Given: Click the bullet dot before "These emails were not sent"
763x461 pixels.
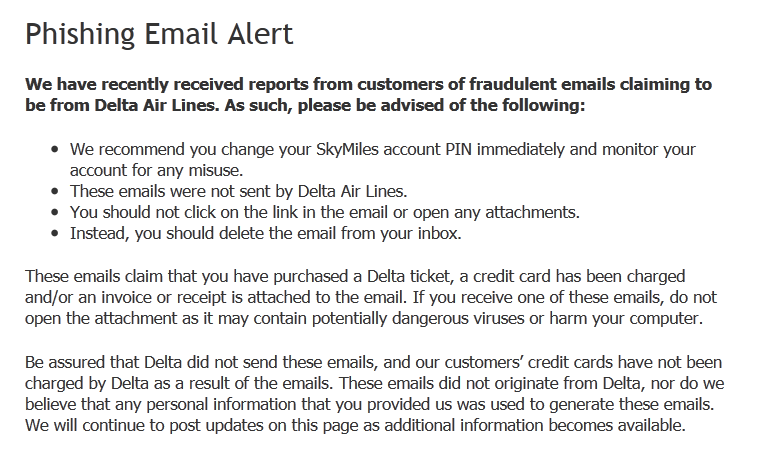Looking at the screenshot, I should pos(55,192).
